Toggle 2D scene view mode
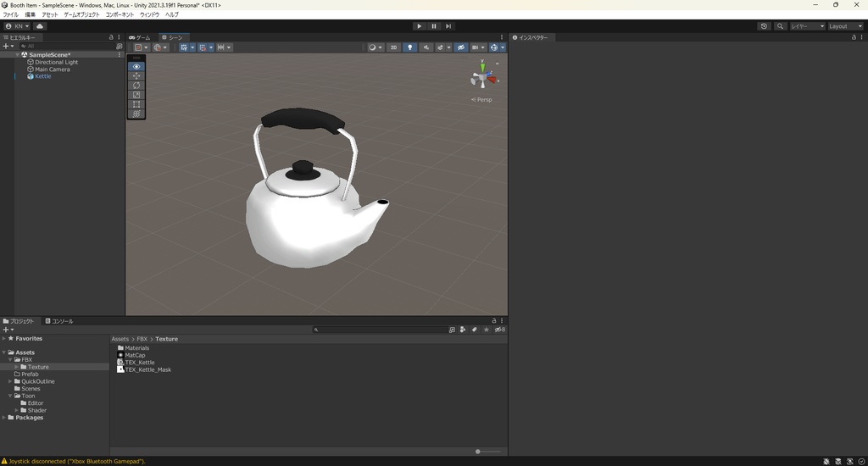868x466 pixels. (393, 47)
